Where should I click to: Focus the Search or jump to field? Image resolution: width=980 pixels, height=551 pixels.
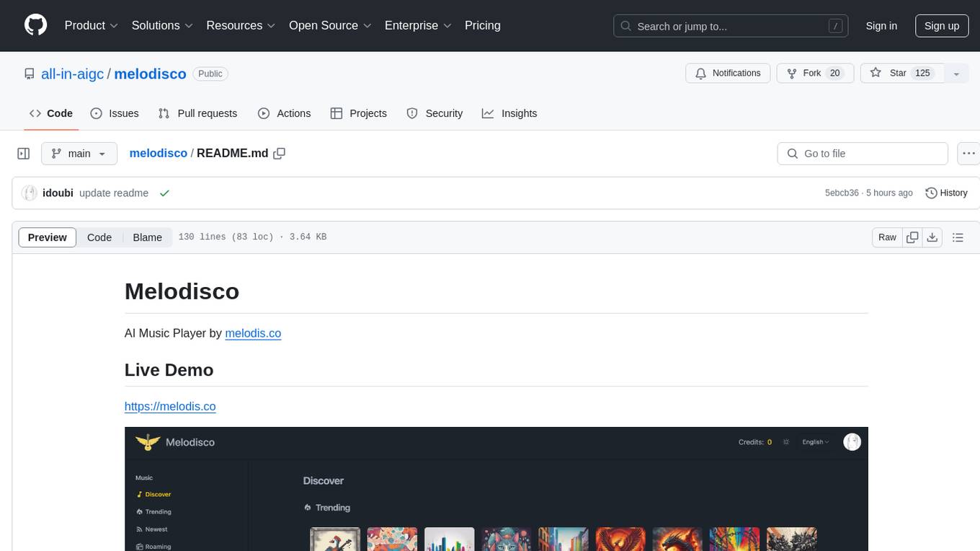click(731, 26)
